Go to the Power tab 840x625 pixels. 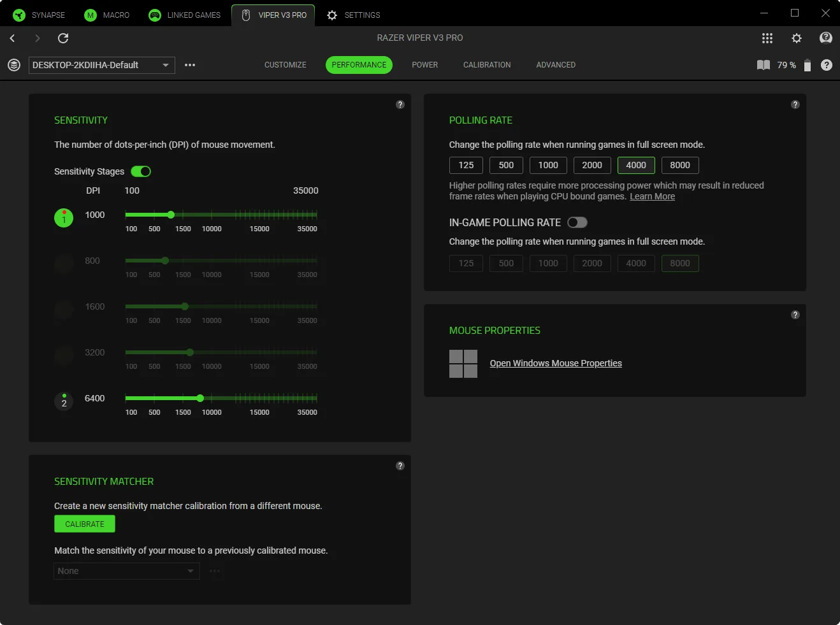click(x=425, y=65)
